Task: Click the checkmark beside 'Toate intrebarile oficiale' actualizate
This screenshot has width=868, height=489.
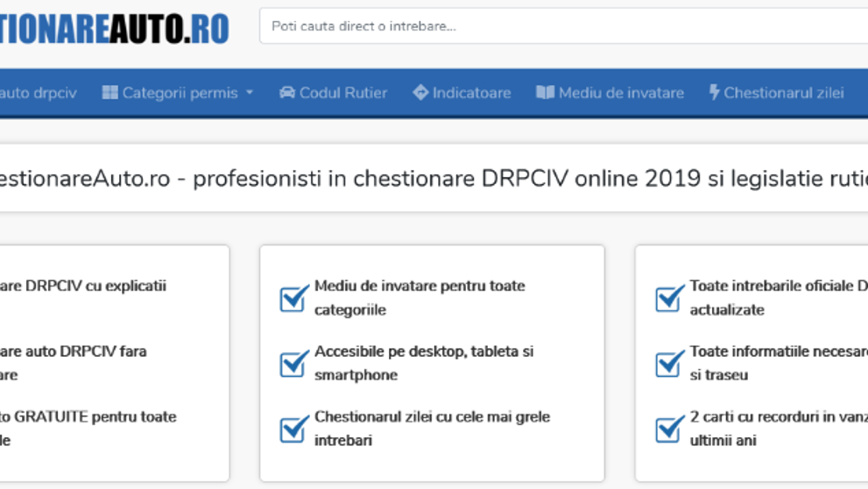Action: click(x=670, y=298)
